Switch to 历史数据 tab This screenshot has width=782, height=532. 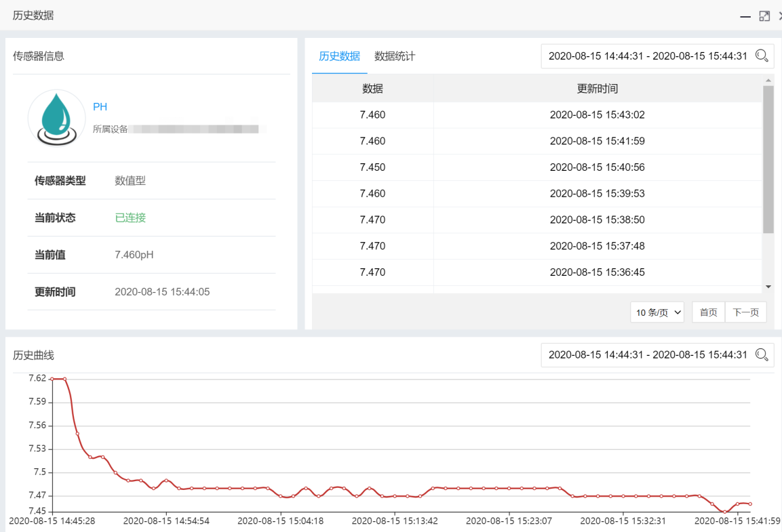(x=339, y=56)
